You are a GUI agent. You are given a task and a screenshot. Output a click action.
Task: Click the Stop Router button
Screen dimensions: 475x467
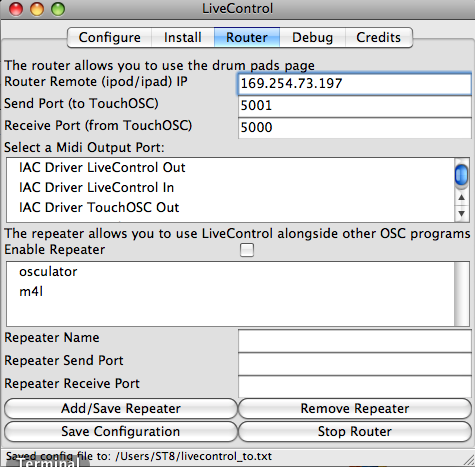coord(355,432)
